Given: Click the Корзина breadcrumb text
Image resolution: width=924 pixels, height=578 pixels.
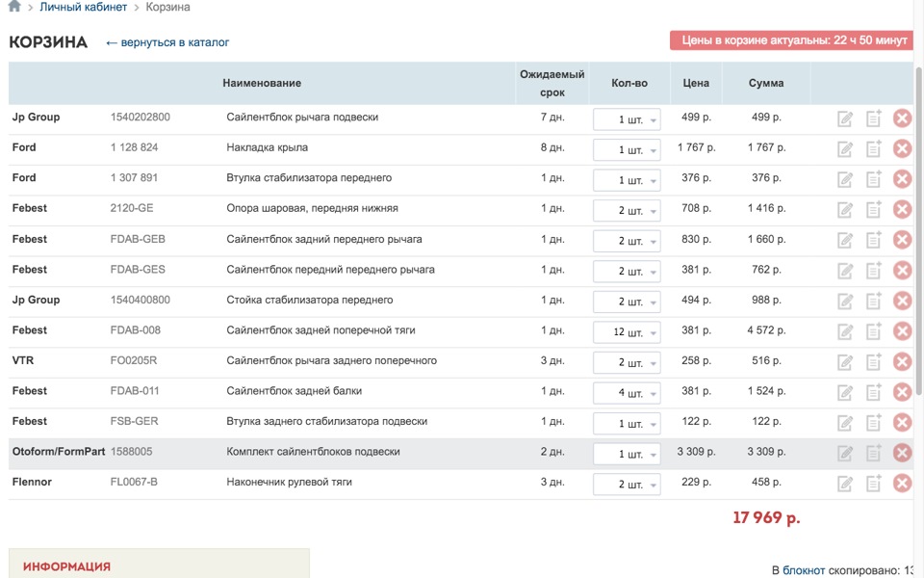Looking at the screenshot, I should 167,7.
